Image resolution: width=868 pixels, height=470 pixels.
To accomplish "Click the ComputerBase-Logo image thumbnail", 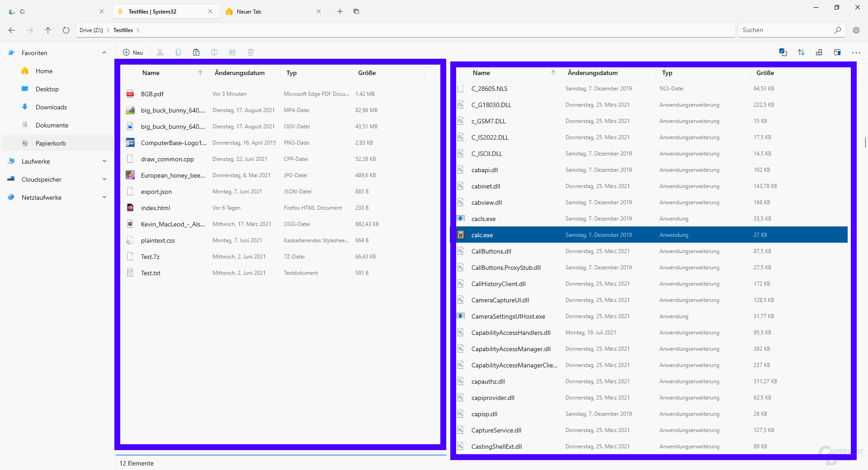I will (x=130, y=143).
